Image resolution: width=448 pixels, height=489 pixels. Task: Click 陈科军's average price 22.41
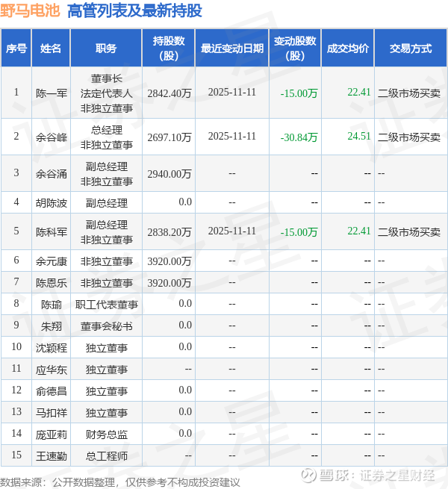coord(359,231)
